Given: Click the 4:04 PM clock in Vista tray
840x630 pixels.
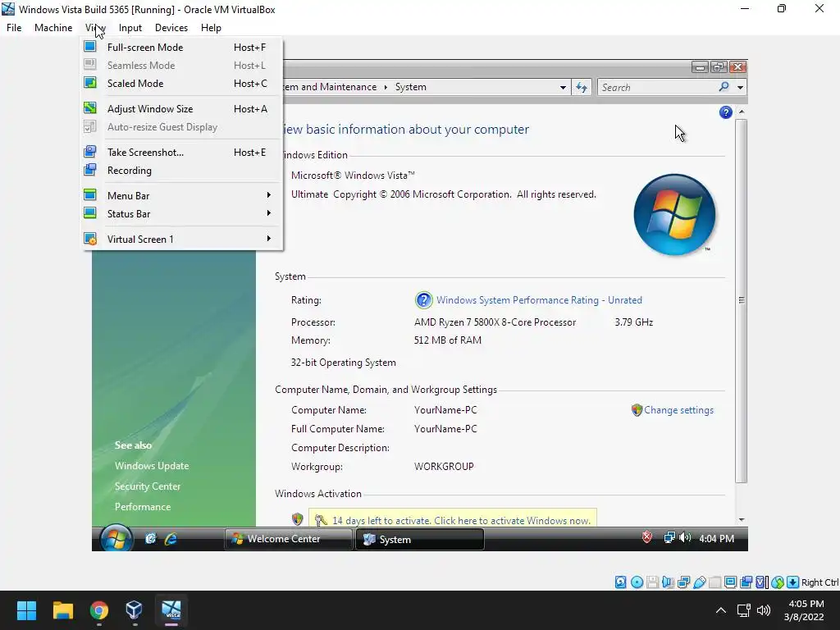Looking at the screenshot, I should point(716,538).
